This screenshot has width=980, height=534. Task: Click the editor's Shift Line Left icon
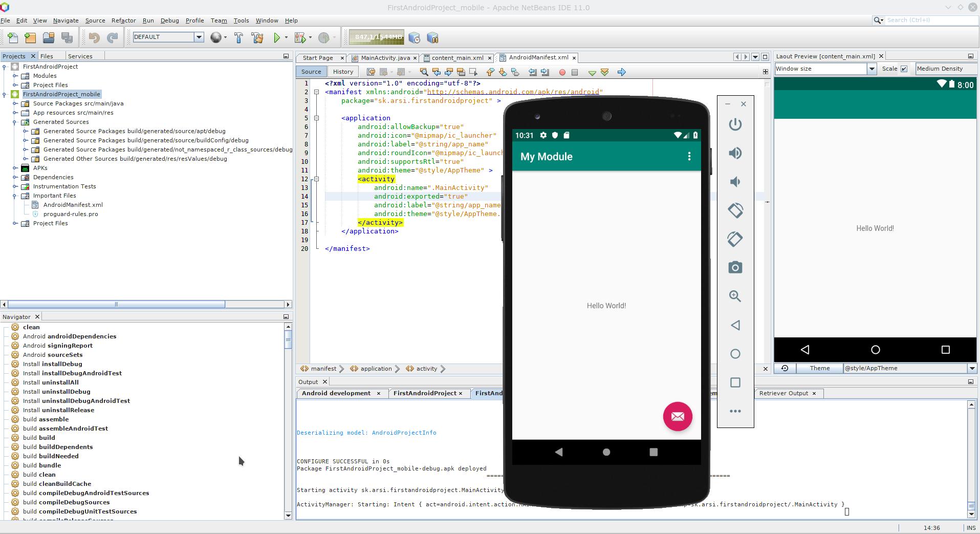tap(533, 72)
